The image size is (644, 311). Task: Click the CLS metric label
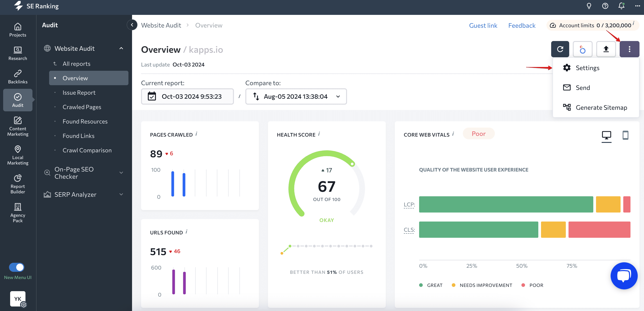(409, 230)
